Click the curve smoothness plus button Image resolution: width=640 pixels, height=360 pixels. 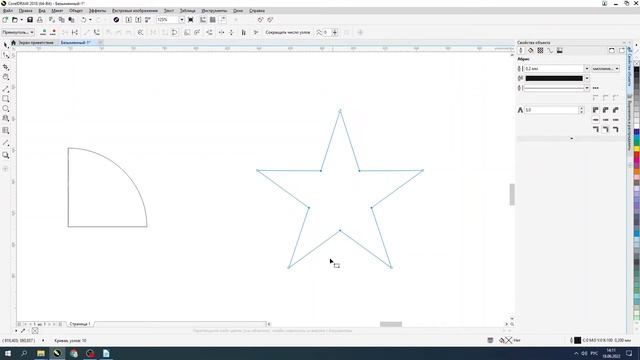click(x=335, y=32)
